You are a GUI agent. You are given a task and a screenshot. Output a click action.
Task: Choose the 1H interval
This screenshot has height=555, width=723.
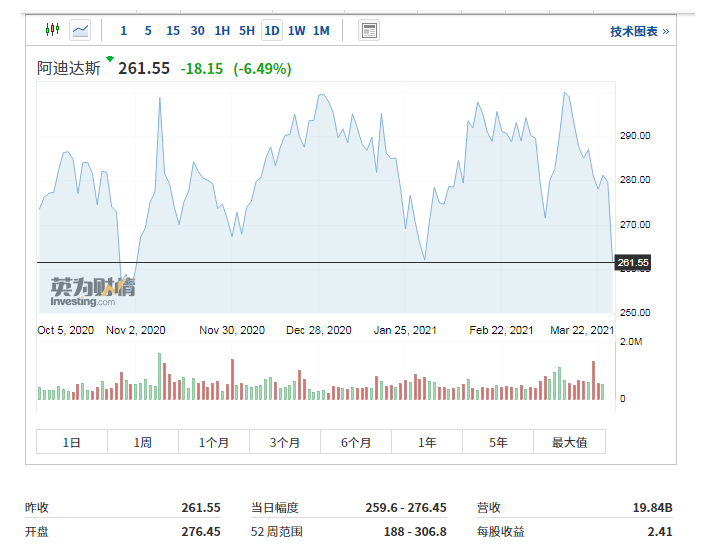click(222, 31)
